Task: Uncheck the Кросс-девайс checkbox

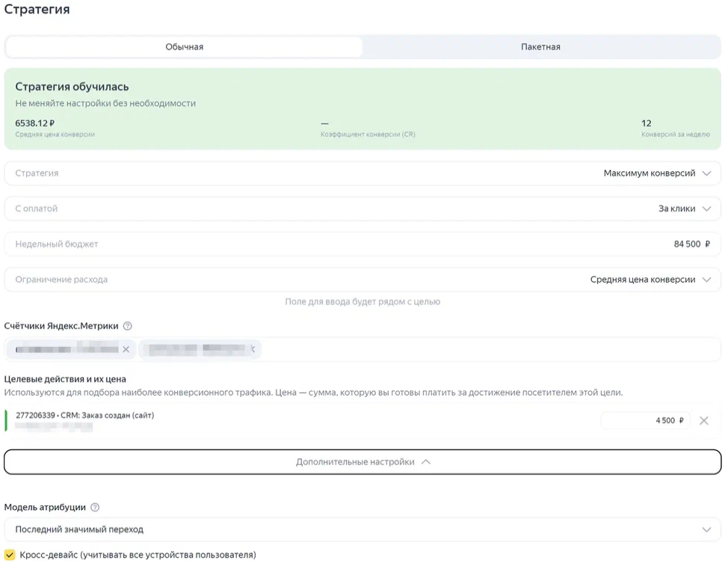Action: point(10,555)
